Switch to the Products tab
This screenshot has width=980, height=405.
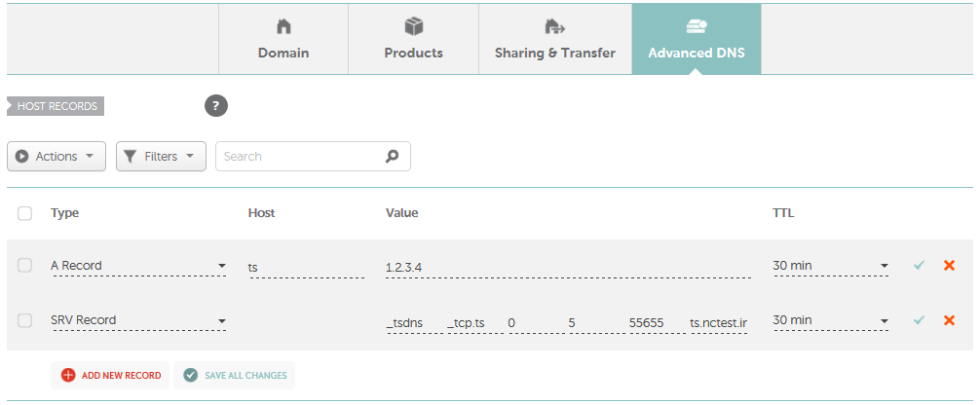pyautogui.click(x=413, y=39)
